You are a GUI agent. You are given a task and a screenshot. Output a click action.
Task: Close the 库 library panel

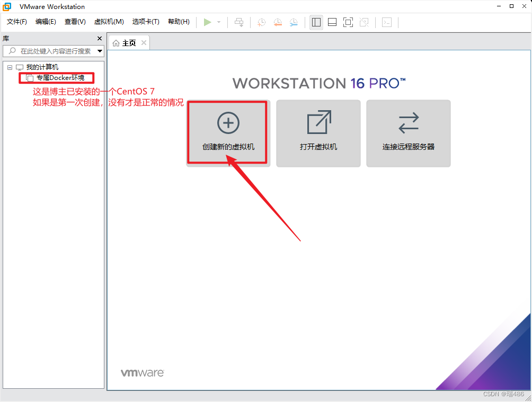100,38
